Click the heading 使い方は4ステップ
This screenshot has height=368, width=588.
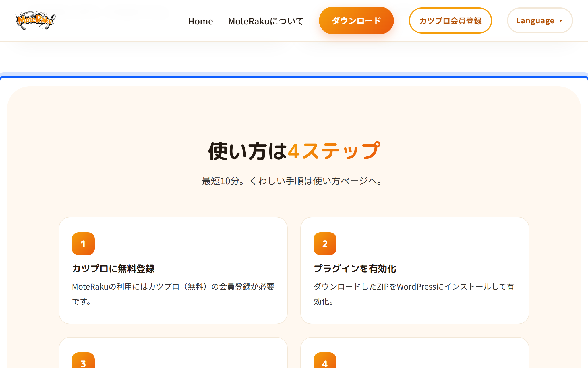pyautogui.click(x=294, y=151)
